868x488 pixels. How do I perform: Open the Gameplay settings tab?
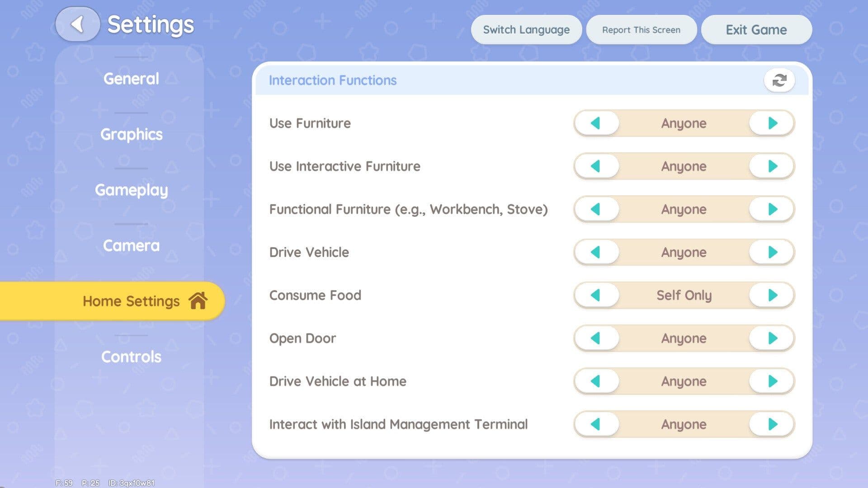pyautogui.click(x=131, y=190)
